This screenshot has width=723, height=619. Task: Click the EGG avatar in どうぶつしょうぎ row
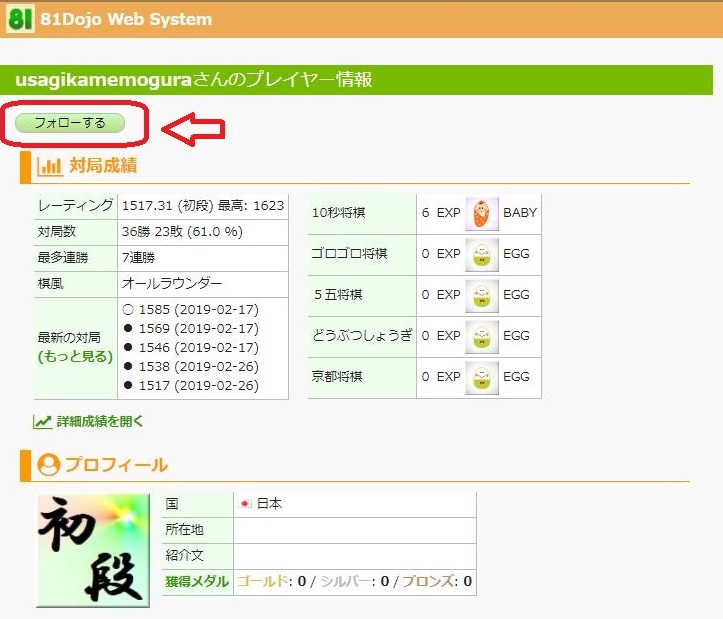pos(482,337)
